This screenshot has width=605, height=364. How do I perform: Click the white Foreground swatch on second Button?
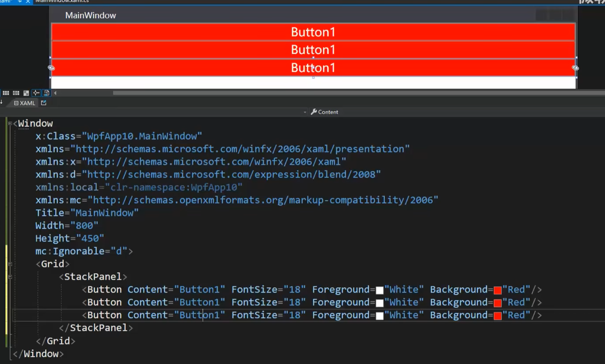(380, 302)
